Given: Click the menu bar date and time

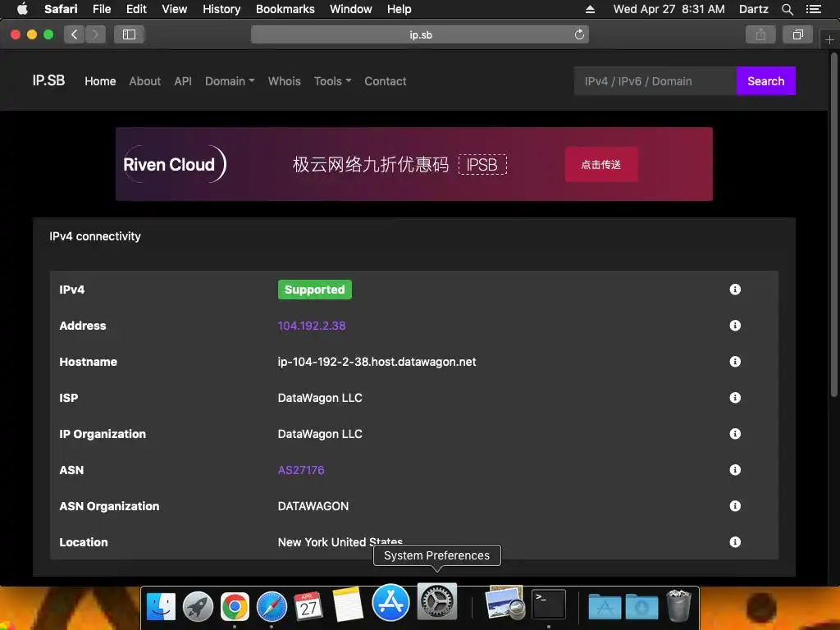Looking at the screenshot, I should click(x=669, y=9).
